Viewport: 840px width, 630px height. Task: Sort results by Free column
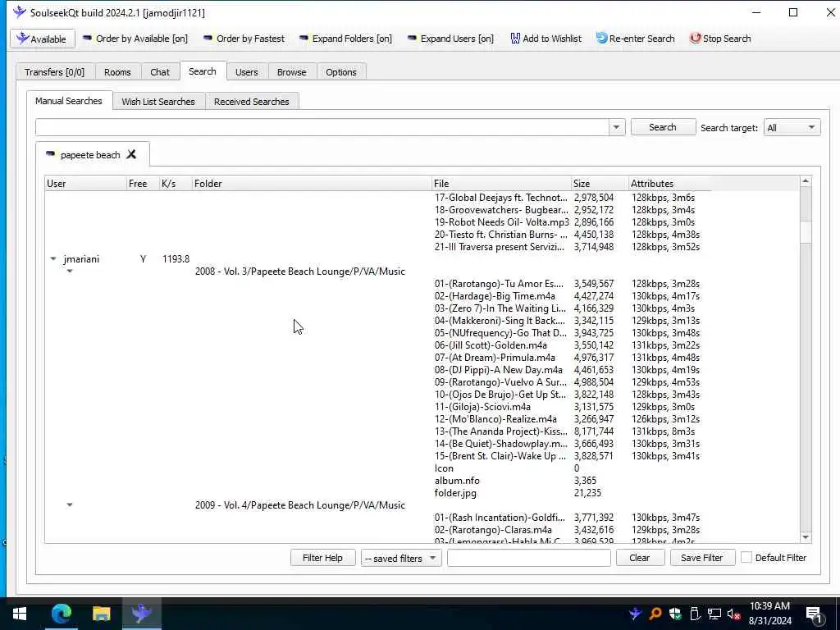point(143,183)
